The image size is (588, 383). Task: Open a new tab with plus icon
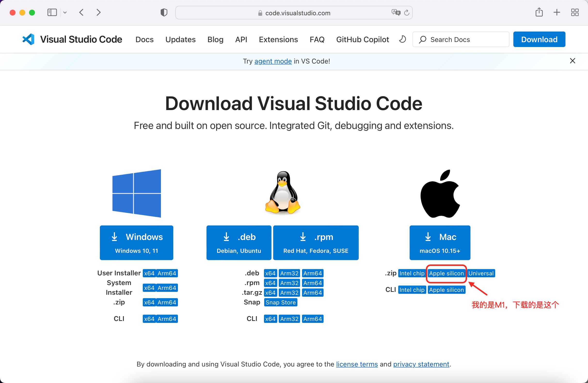[557, 12]
